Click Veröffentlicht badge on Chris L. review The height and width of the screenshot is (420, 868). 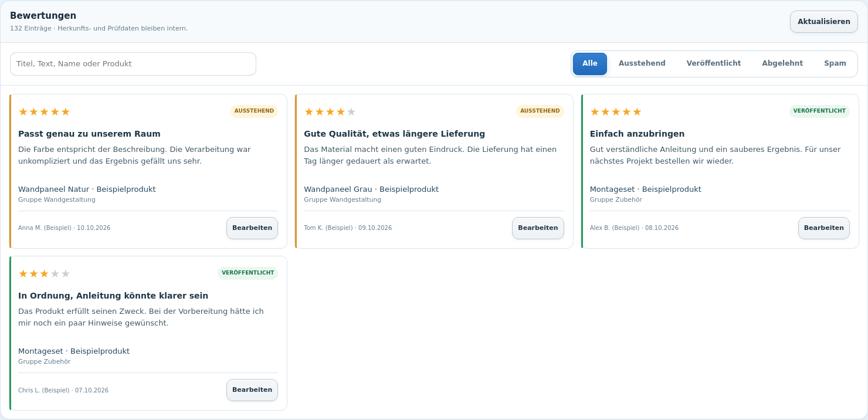[x=247, y=273]
